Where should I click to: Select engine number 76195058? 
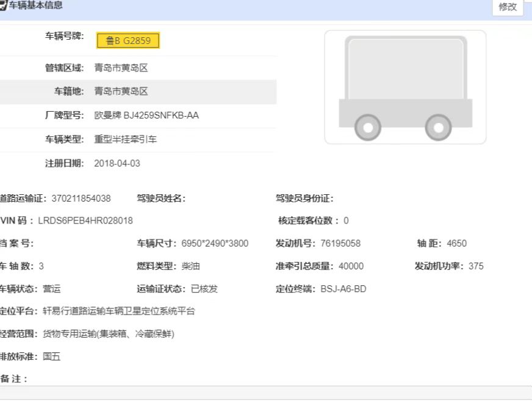click(340, 244)
